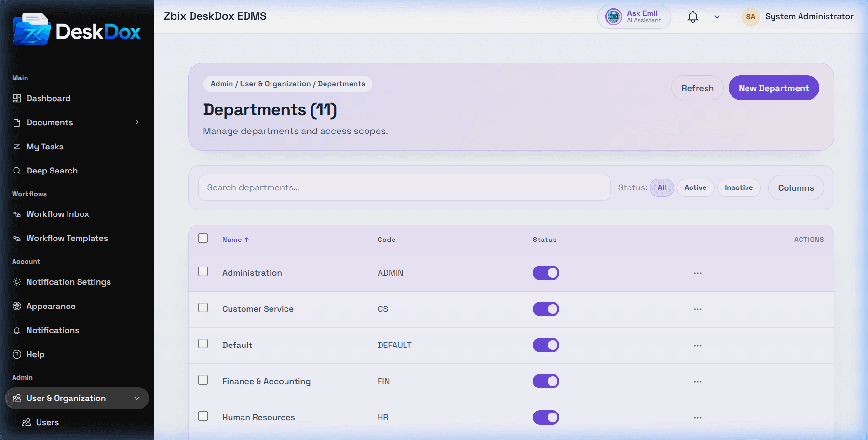
Task: Click the Notification Settings sun icon
Action: pyautogui.click(x=17, y=282)
